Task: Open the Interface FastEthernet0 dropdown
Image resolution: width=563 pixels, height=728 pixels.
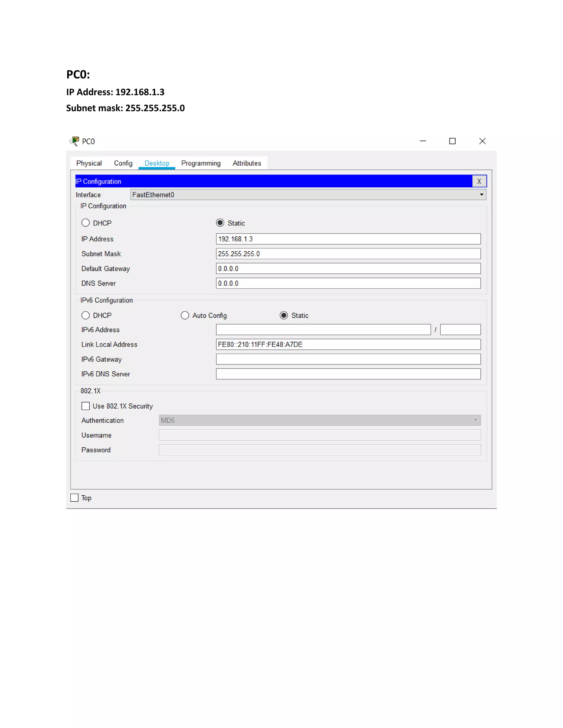Action: [308, 195]
